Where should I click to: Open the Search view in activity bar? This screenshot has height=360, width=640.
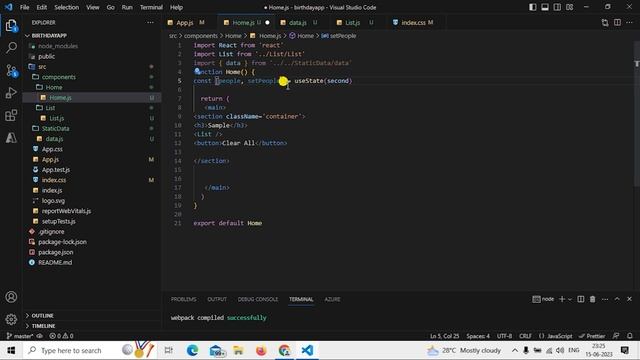(x=11, y=48)
